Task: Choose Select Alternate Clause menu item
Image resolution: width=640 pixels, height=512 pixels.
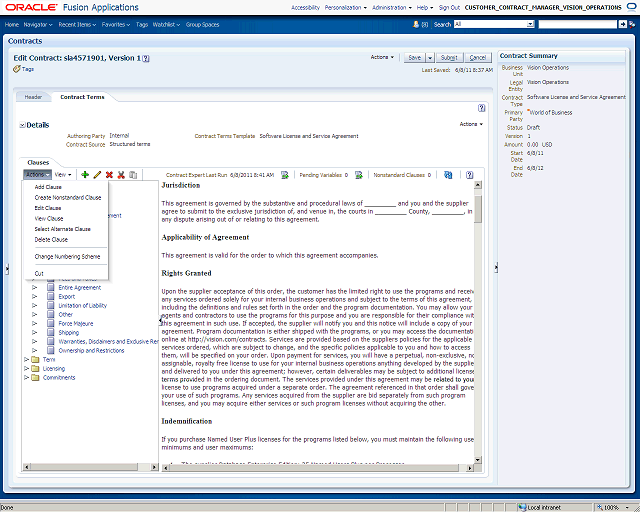Action: (62, 229)
